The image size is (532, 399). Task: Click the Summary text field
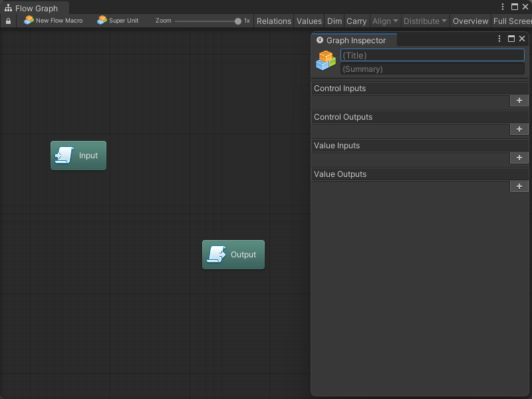tap(432, 69)
